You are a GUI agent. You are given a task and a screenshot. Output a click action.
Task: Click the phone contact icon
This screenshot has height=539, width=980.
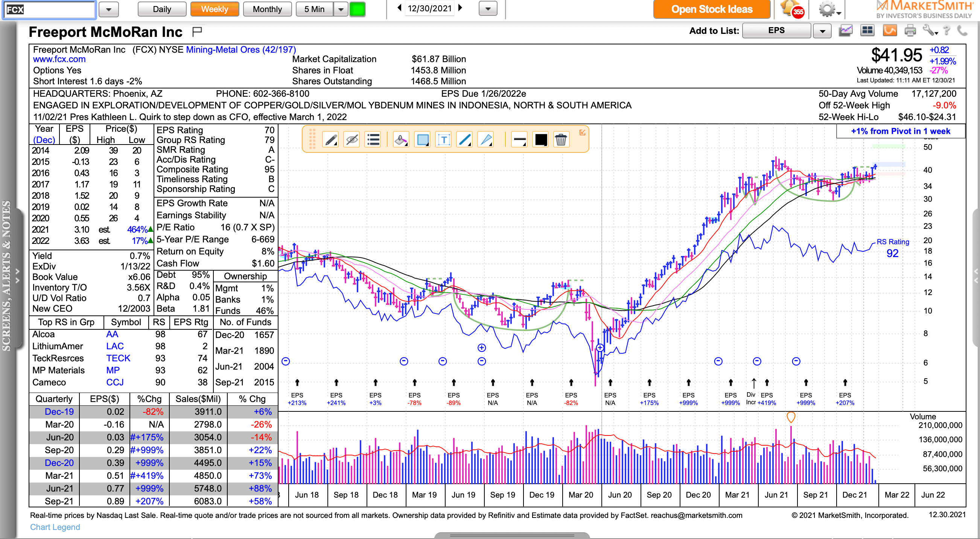coord(962,31)
